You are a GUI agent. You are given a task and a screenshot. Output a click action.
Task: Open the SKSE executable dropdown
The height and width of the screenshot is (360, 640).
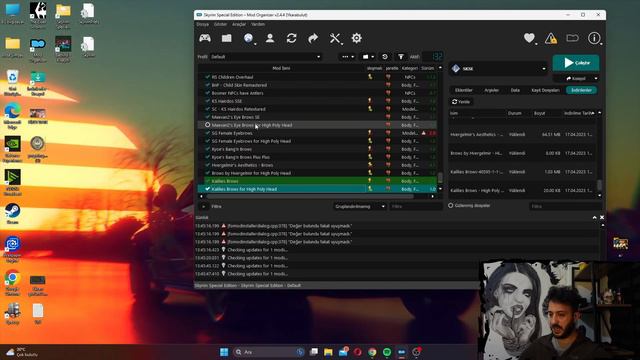click(x=498, y=69)
